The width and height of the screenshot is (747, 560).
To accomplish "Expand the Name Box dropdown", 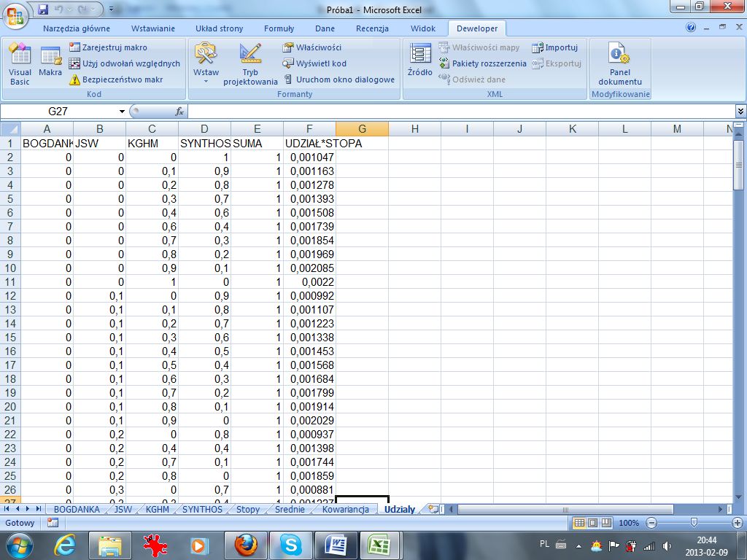I will [122, 112].
